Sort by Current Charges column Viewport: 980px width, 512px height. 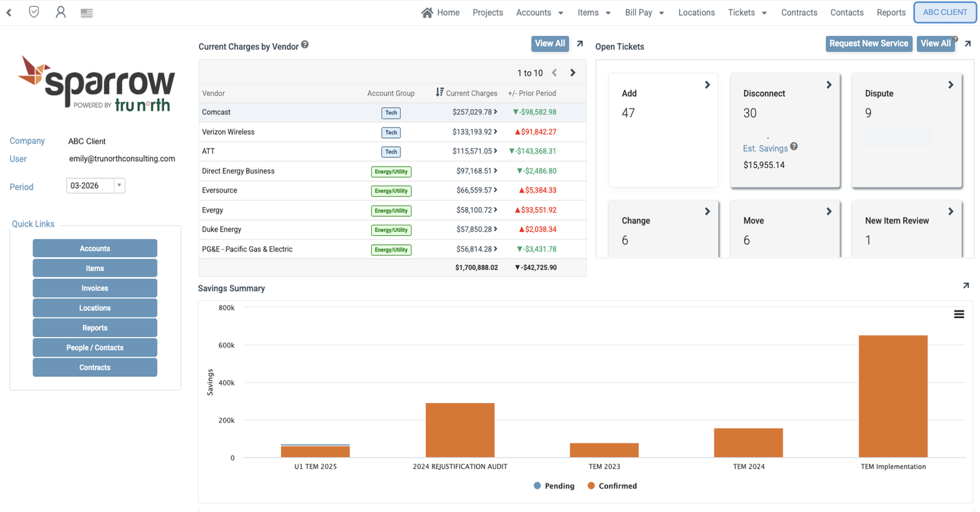coord(466,93)
